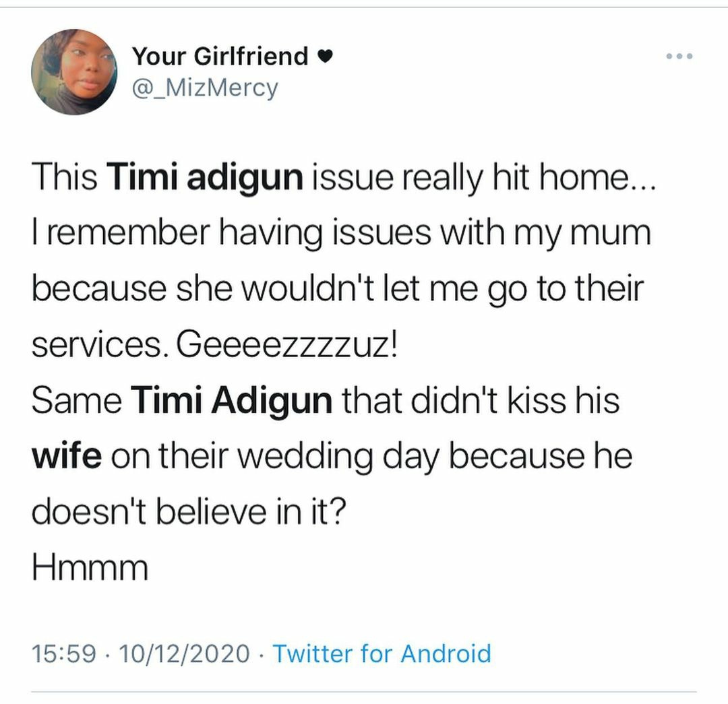
Task: Click the @_MizMercy handle
Action: click(x=204, y=88)
